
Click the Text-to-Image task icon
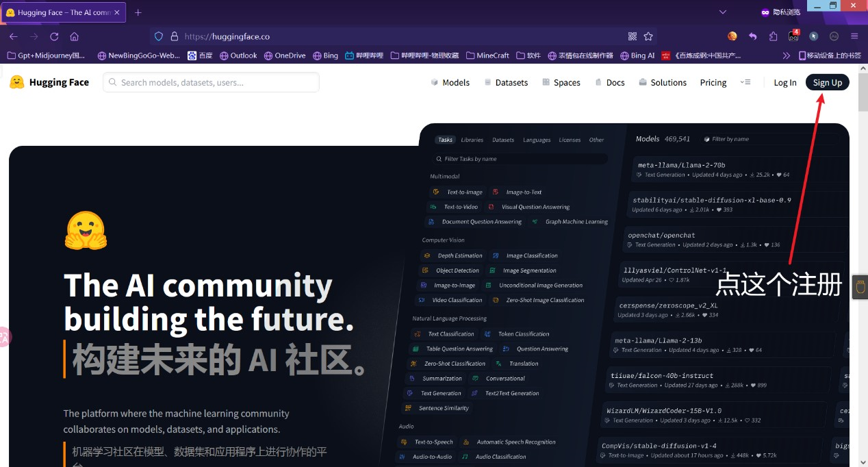[x=436, y=192]
